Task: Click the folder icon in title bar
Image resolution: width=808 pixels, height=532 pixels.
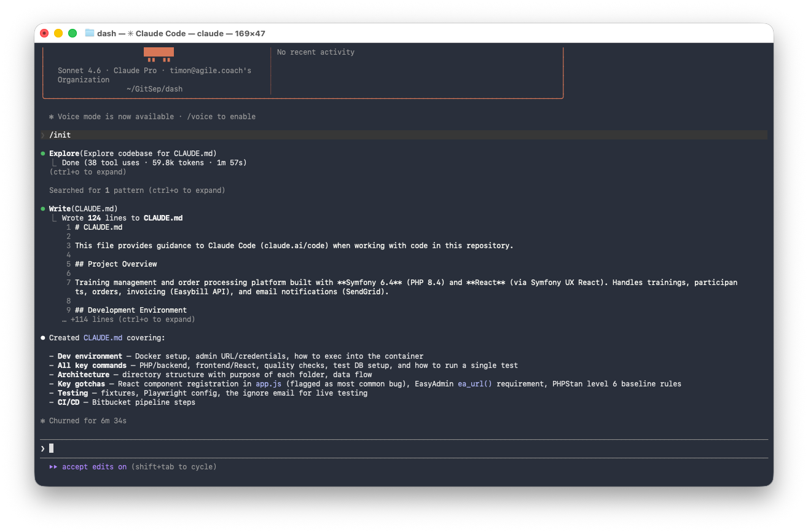Action: (x=90, y=33)
